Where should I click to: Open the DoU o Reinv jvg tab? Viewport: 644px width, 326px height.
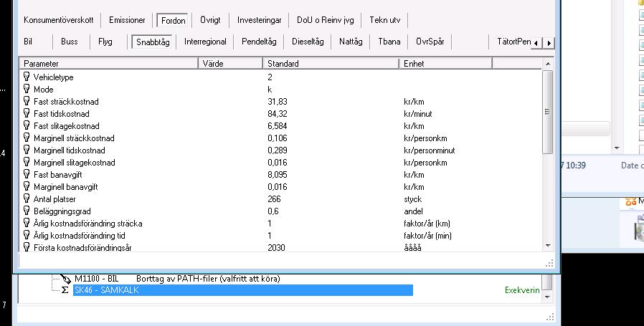tap(326, 20)
